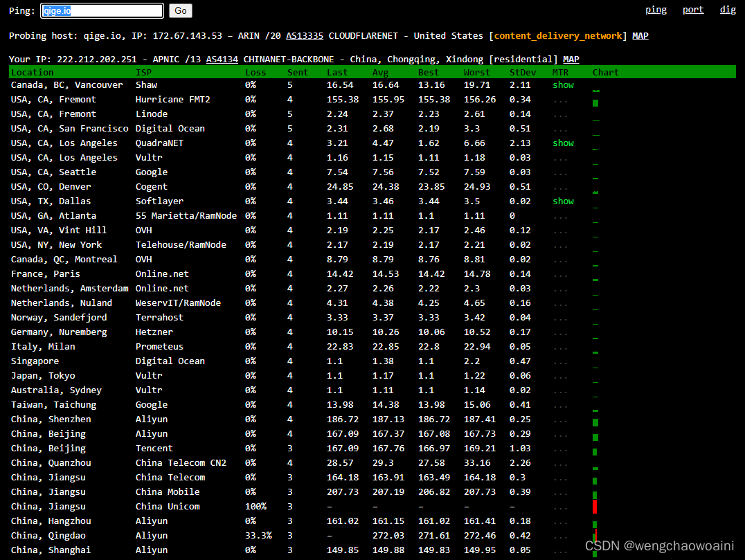Click Japan, Tokyo location
Image resolution: width=745 pixels, height=560 pixels.
(43, 376)
